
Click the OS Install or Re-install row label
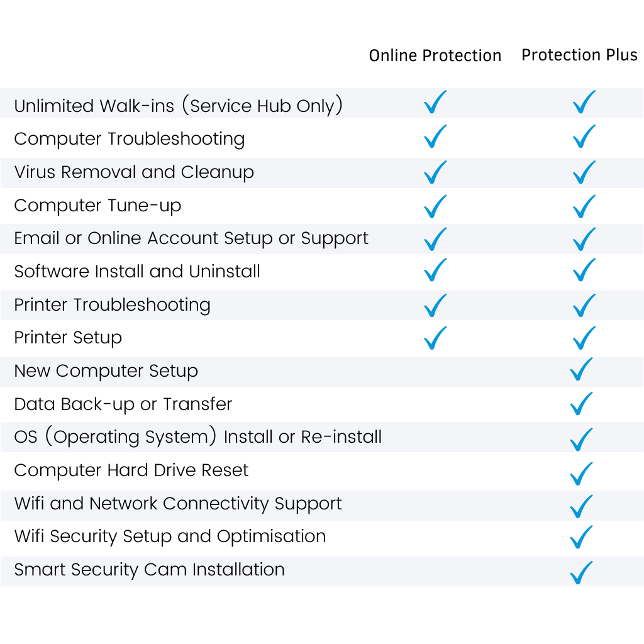[197, 436]
